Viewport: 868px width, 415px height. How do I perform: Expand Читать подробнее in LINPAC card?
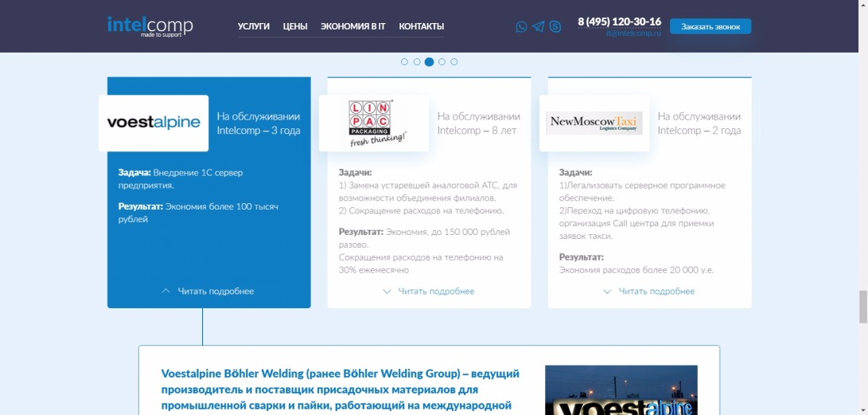tap(429, 291)
